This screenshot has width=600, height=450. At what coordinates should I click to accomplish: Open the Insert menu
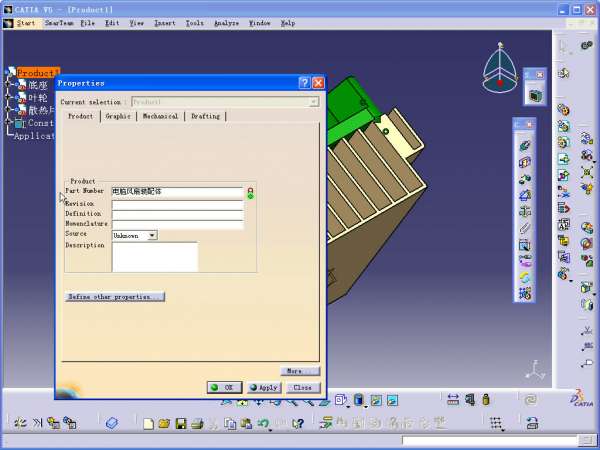pyautogui.click(x=164, y=22)
